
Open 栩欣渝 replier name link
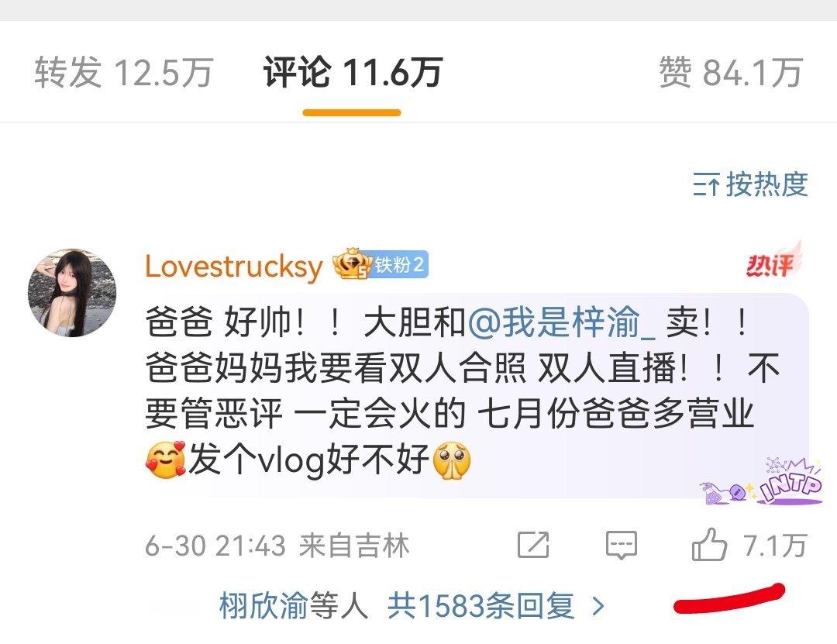[x=263, y=606]
